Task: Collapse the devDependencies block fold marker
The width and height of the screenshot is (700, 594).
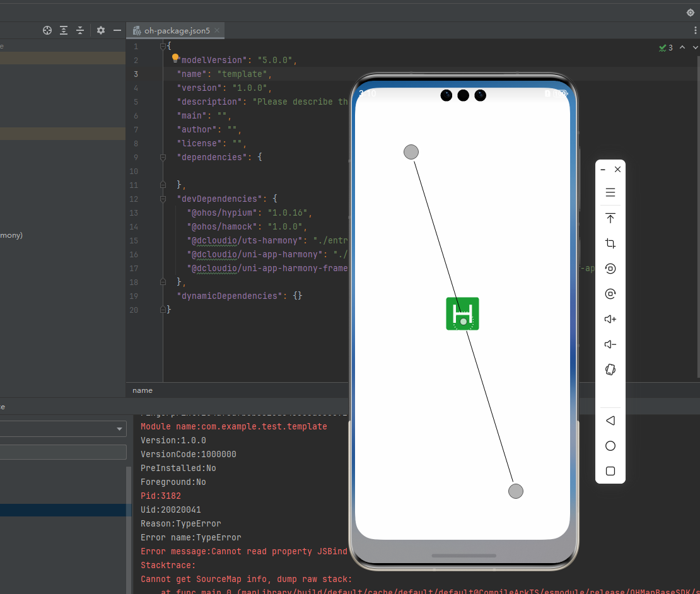Action: click(163, 199)
